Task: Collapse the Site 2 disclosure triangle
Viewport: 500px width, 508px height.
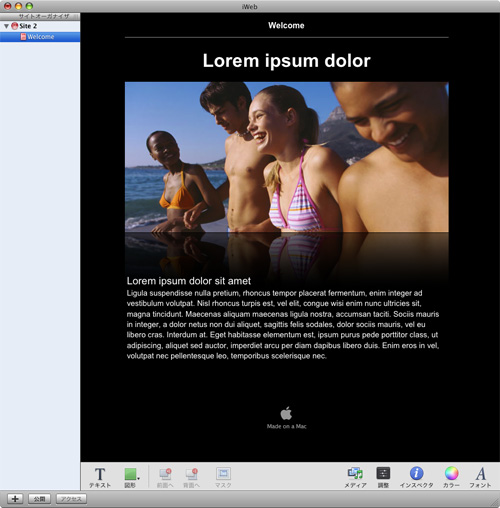Action: [6, 26]
